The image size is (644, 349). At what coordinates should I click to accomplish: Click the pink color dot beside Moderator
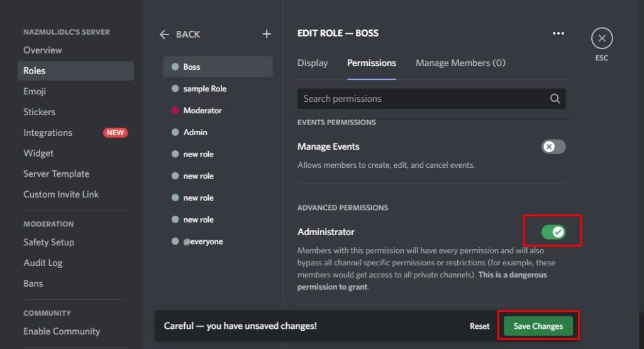tap(175, 110)
